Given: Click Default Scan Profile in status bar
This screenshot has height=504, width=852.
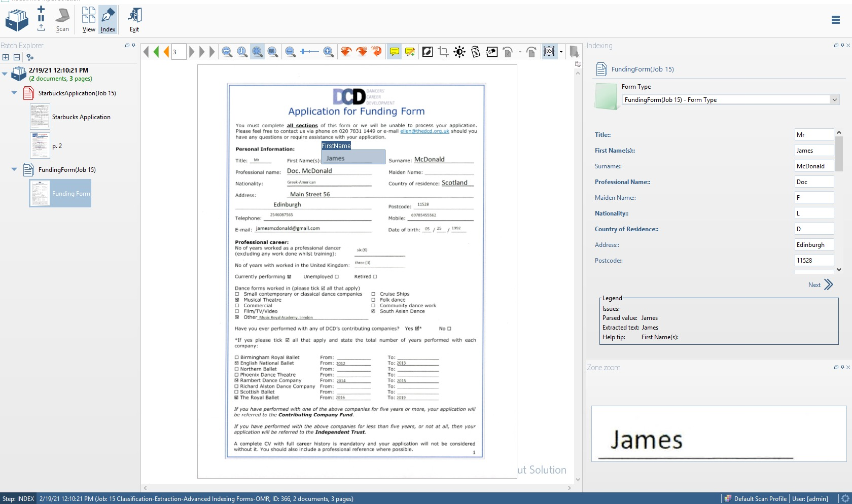Looking at the screenshot, I should 756,498.
